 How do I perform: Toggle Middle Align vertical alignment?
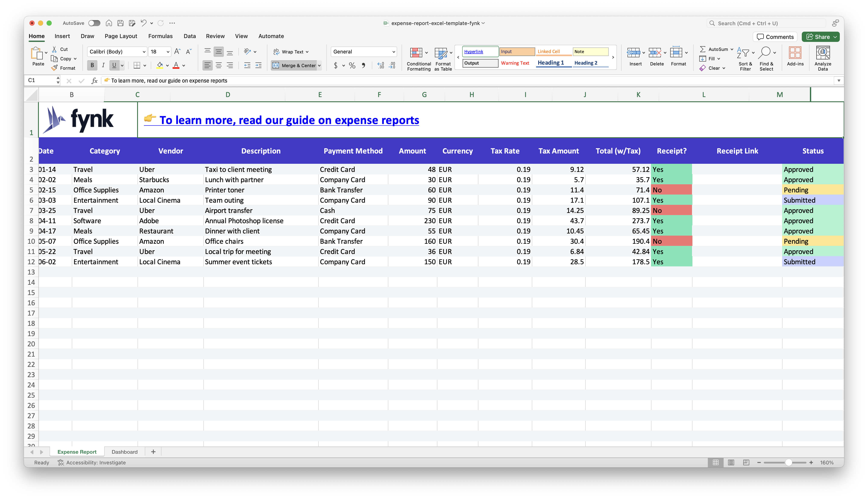pos(218,51)
